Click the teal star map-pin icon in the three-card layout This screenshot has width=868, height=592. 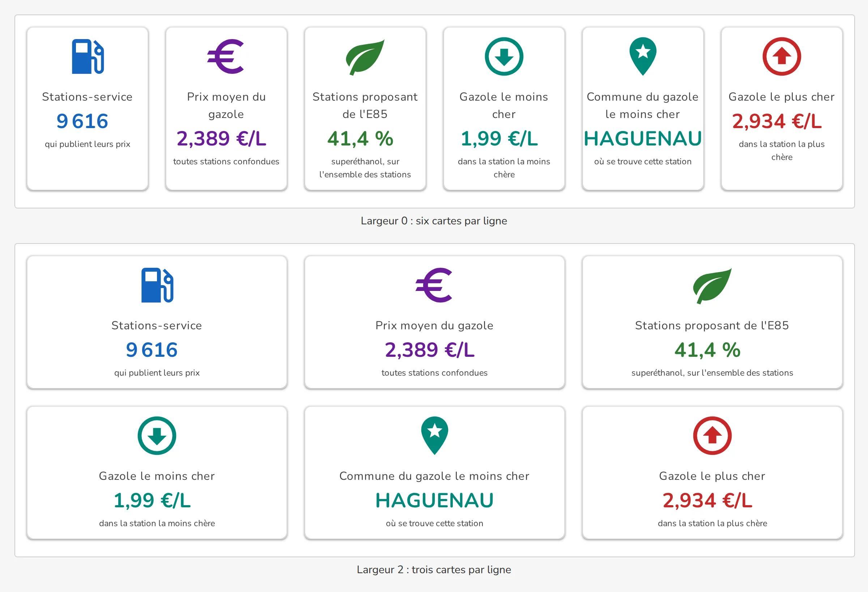[x=435, y=436]
